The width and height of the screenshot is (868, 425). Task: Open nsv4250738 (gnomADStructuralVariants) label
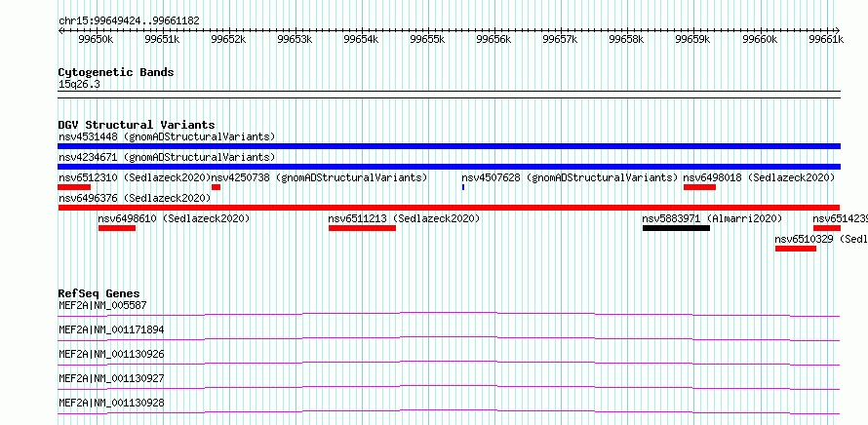(x=320, y=177)
